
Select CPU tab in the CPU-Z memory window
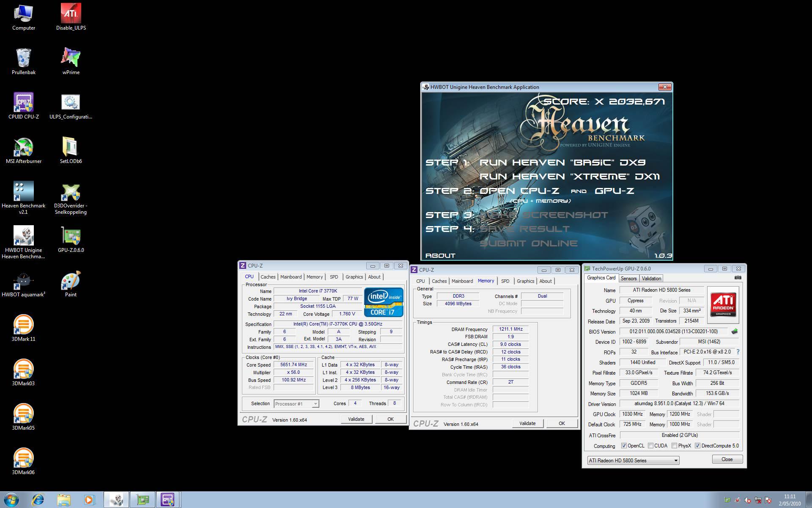(x=420, y=281)
